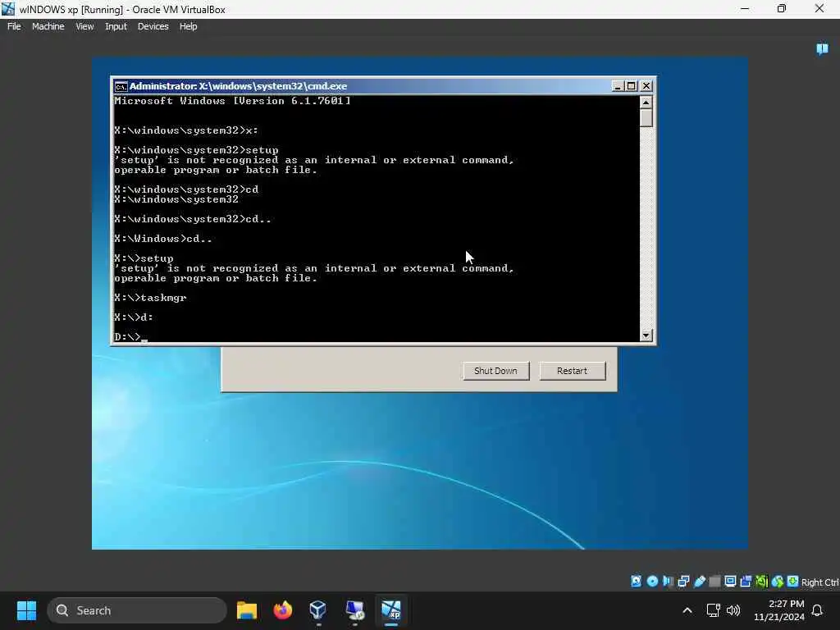Open VirtualBox cube icon on taskbar
Viewport: 840px width, 630px height.
(x=318, y=610)
